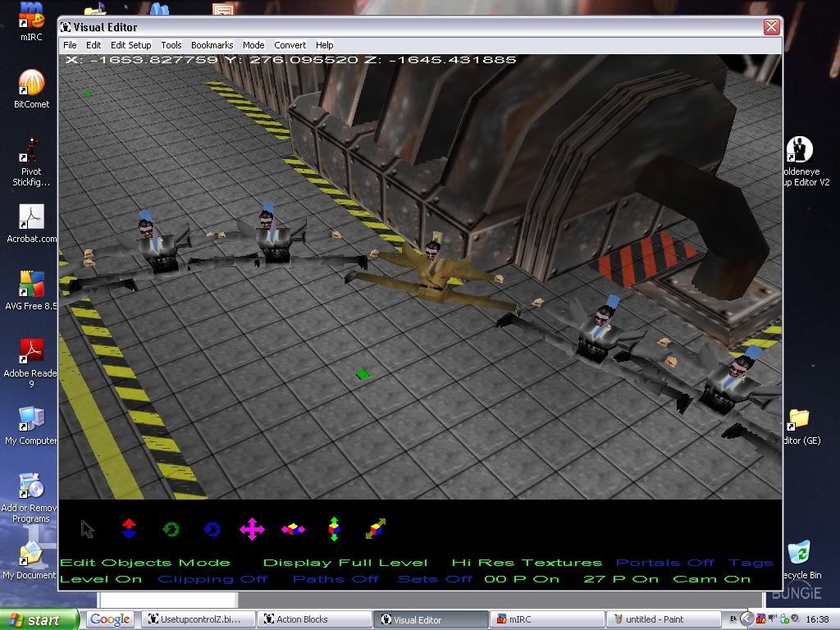Toggle Hi Res Textures setting
Image resolution: width=840 pixels, height=630 pixels.
click(527, 563)
